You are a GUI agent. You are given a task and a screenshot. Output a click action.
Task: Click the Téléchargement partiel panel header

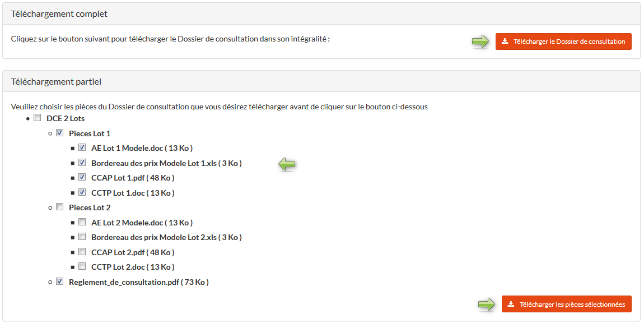[56, 81]
